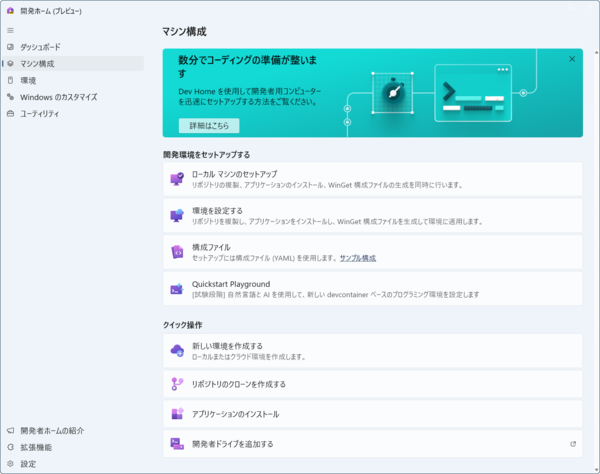Click the external link icon on 開発者ドライブ row
Screen dimensions: 600x474
coord(573,444)
